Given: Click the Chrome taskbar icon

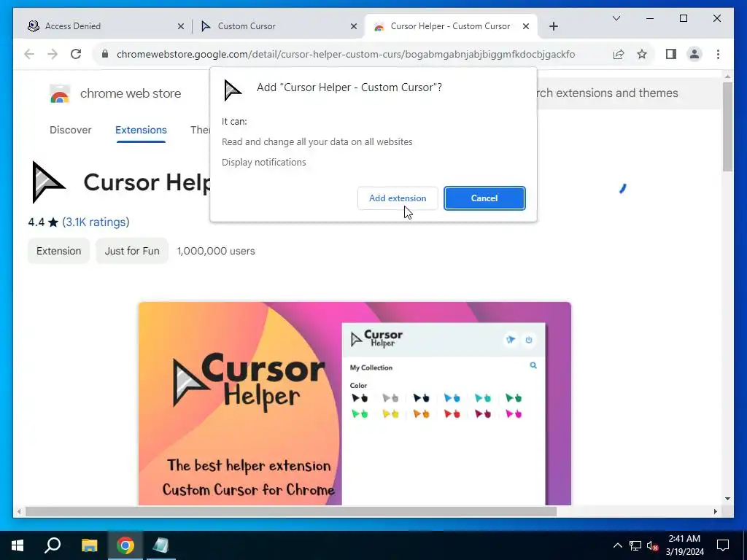Looking at the screenshot, I should pos(125,545).
